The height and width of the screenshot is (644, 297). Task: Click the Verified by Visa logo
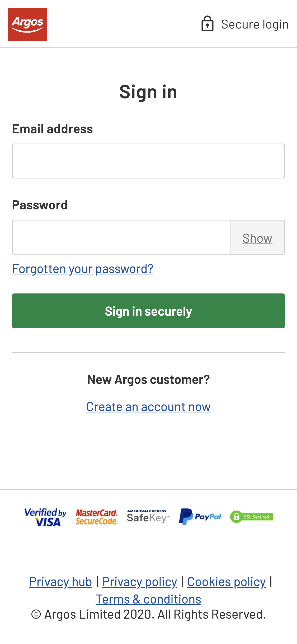coord(45,516)
